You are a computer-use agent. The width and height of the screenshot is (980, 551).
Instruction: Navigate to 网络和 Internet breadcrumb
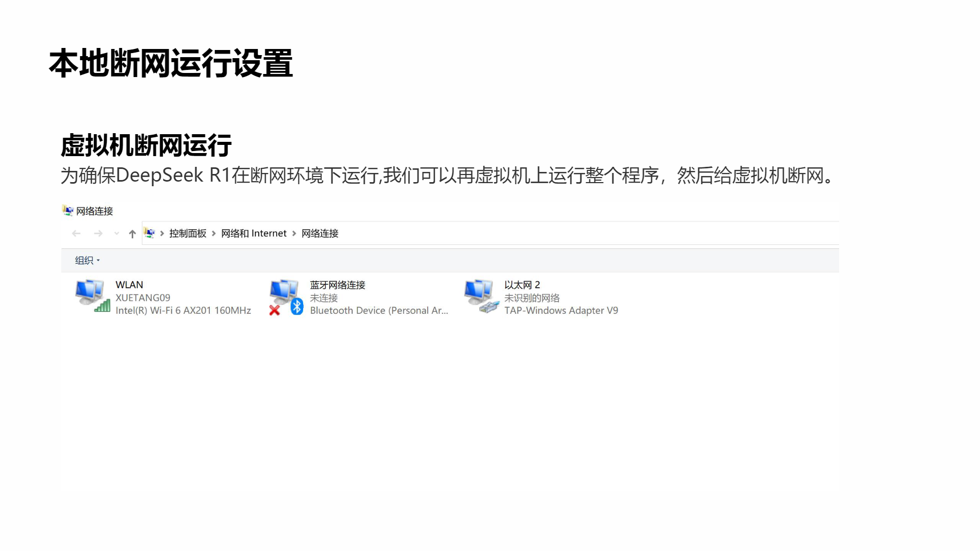coord(254,233)
